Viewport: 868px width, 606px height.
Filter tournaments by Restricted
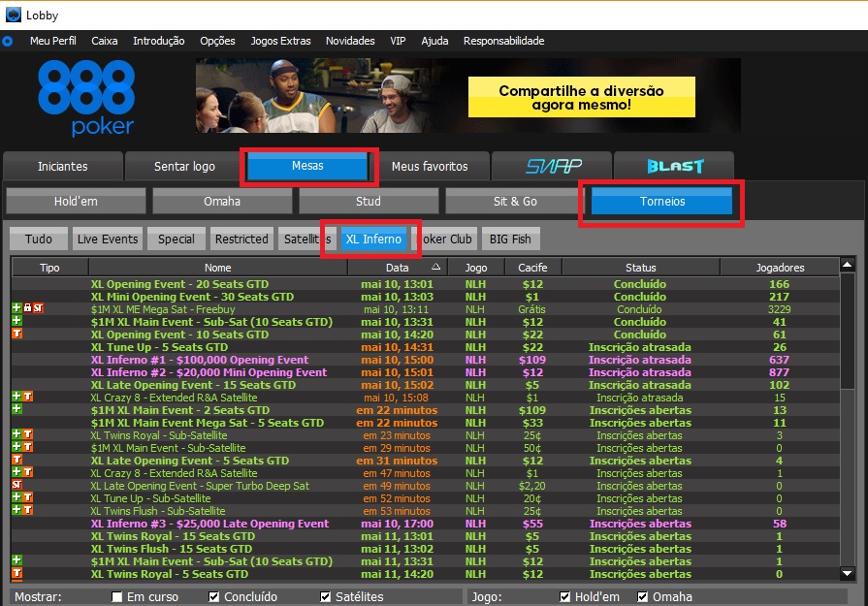[x=241, y=239]
